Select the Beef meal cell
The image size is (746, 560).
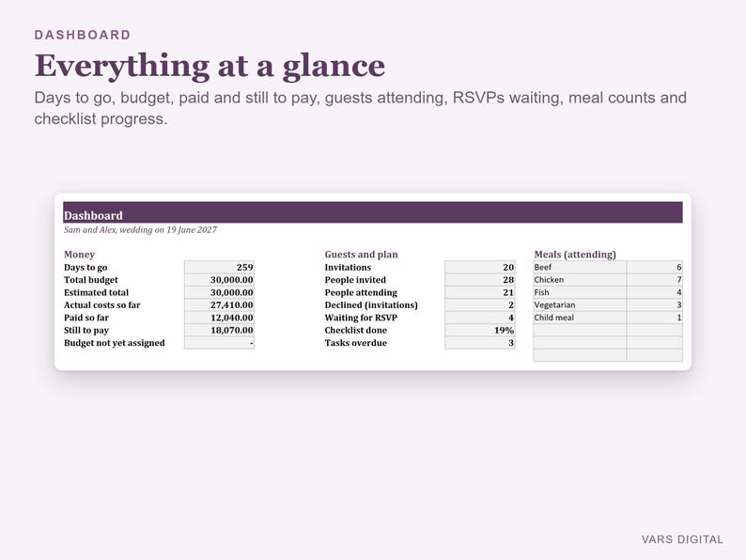[580, 267]
